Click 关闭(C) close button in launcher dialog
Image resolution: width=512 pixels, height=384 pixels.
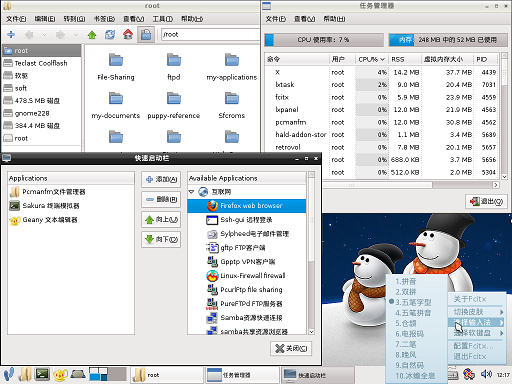pyautogui.click(x=291, y=348)
